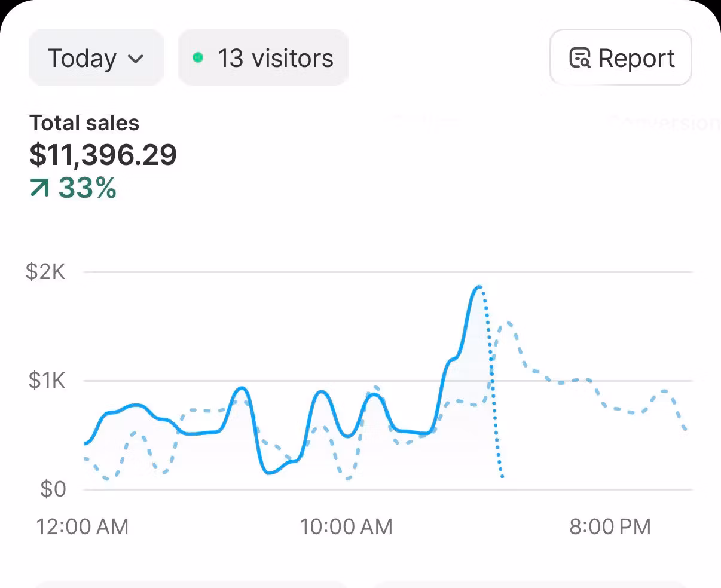Click the 8:00 PM x-axis label
The width and height of the screenshot is (721, 588).
[610, 526]
